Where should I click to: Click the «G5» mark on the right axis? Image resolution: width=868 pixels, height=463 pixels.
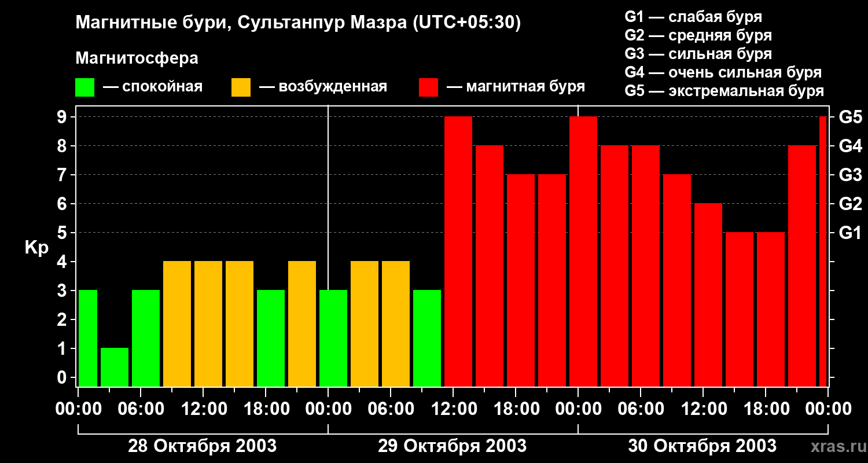[850, 117]
